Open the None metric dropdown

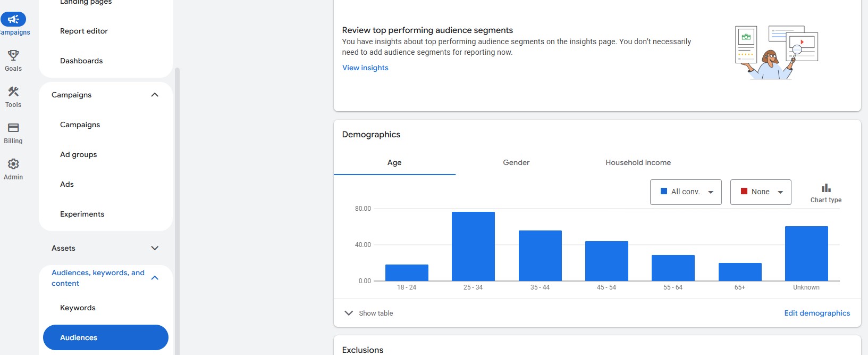pos(761,192)
